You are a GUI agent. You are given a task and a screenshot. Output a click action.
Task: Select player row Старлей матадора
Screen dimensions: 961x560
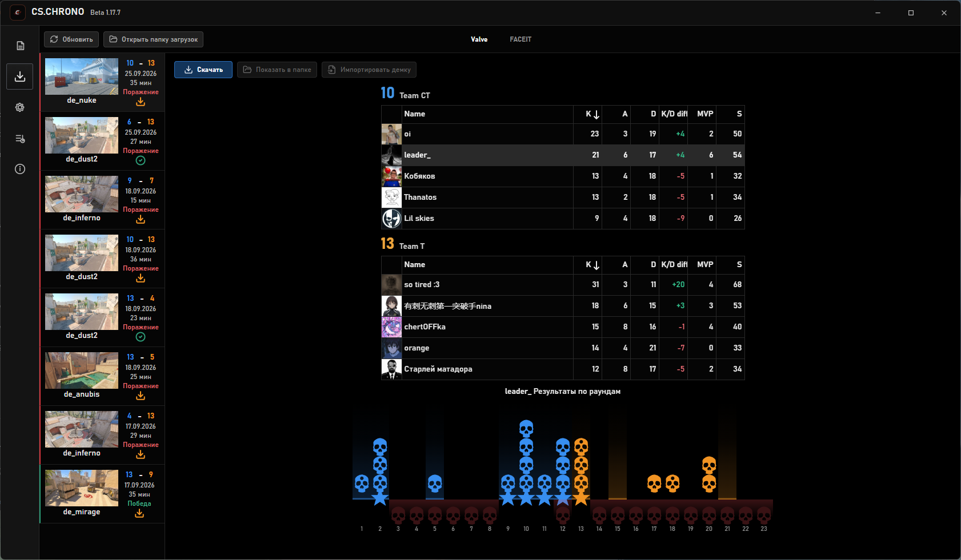(563, 369)
